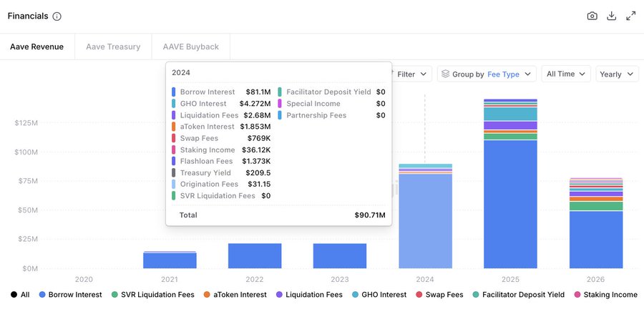Click the Treasury Yield tooltip row
644x312 pixels.
click(x=221, y=173)
